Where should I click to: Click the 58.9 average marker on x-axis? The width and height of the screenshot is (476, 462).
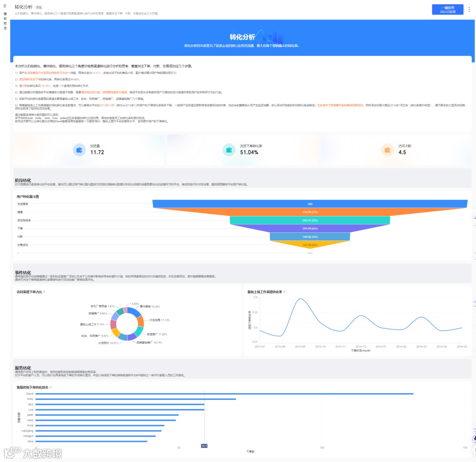pos(204,446)
